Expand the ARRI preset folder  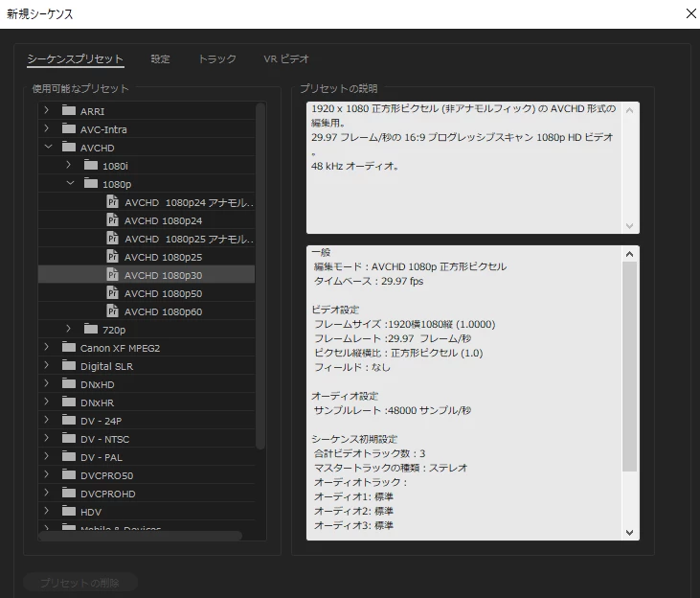47,110
